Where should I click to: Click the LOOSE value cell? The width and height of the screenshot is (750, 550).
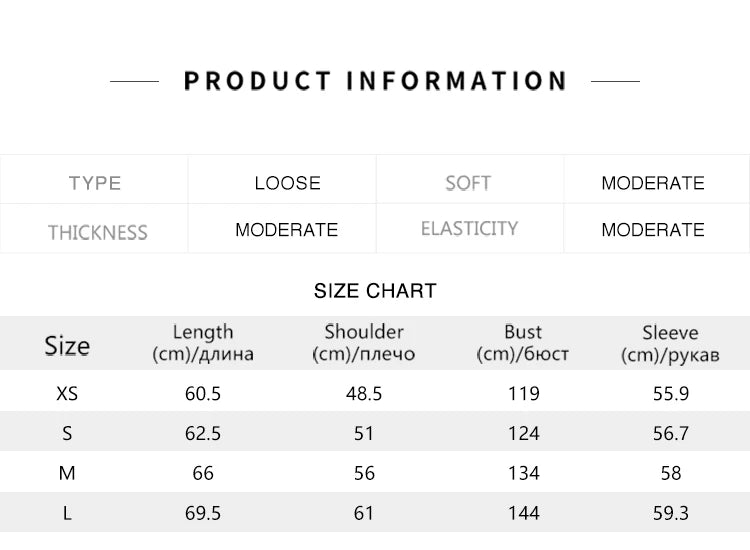[287, 183]
